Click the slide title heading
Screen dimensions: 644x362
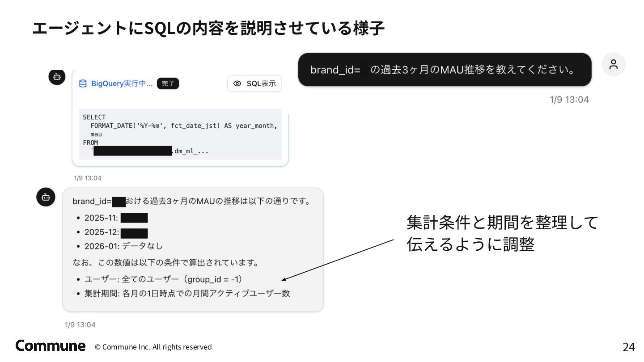tap(208, 29)
